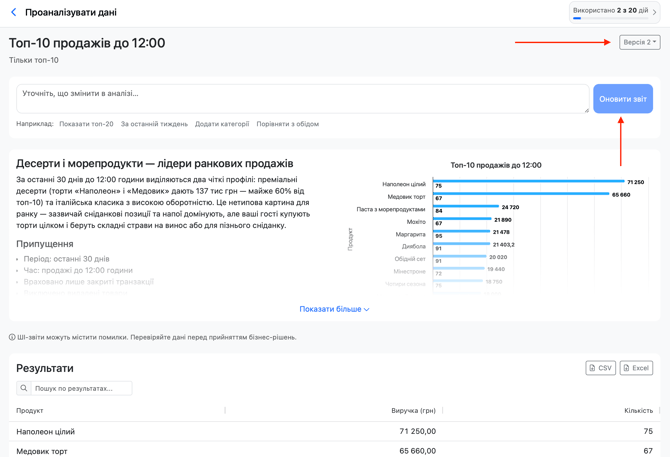This screenshot has width=670, height=457.
Task: Click the Продукт column header
Action: point(30,411)
